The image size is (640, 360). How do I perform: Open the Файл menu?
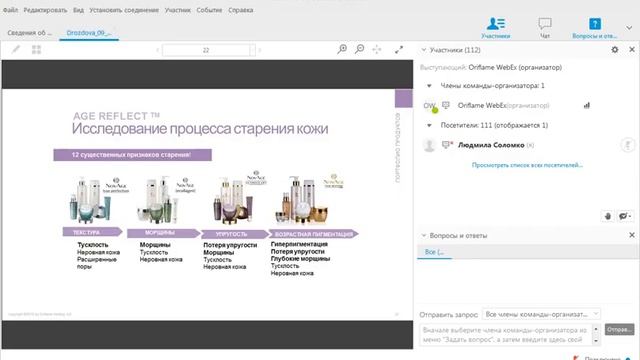(x=10, y=10)
